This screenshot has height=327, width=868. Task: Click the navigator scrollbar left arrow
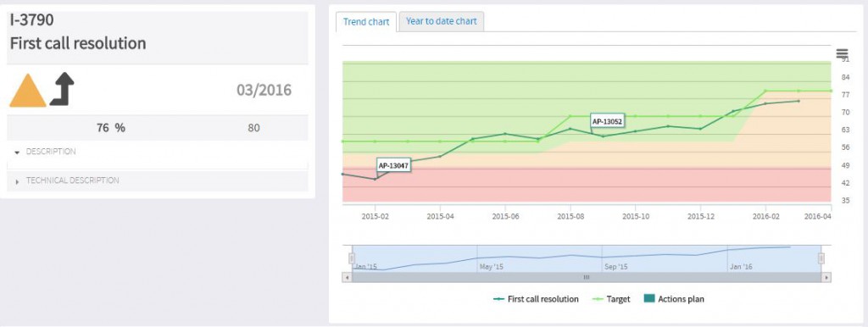tap(346, 277)
